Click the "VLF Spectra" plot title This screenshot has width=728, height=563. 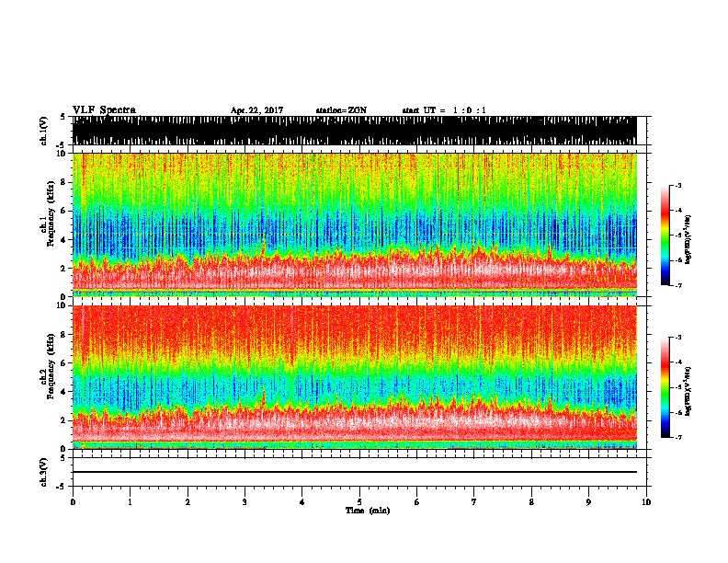pos(104,109)
